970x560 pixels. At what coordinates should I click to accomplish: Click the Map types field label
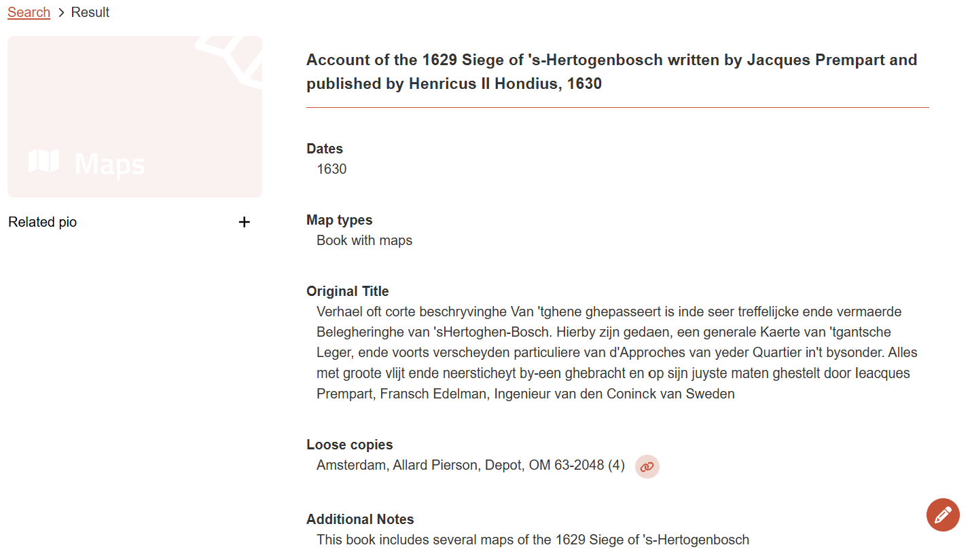tap(339, 220)
